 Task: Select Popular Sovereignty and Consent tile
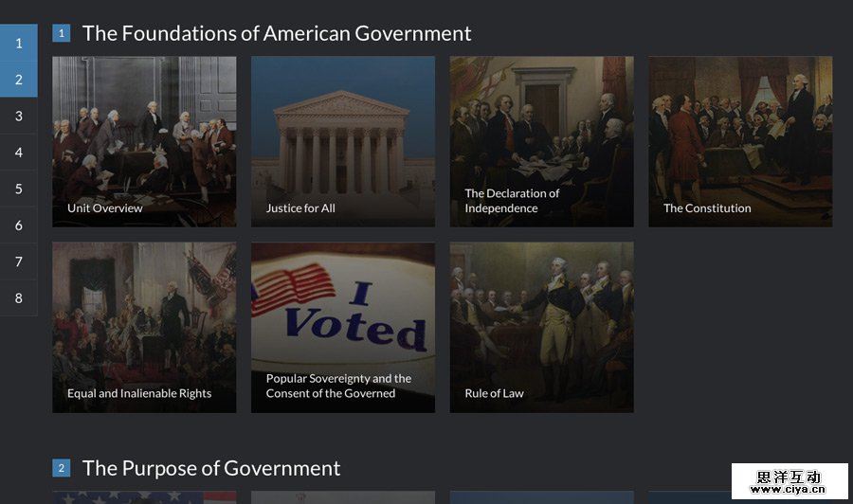343,327
